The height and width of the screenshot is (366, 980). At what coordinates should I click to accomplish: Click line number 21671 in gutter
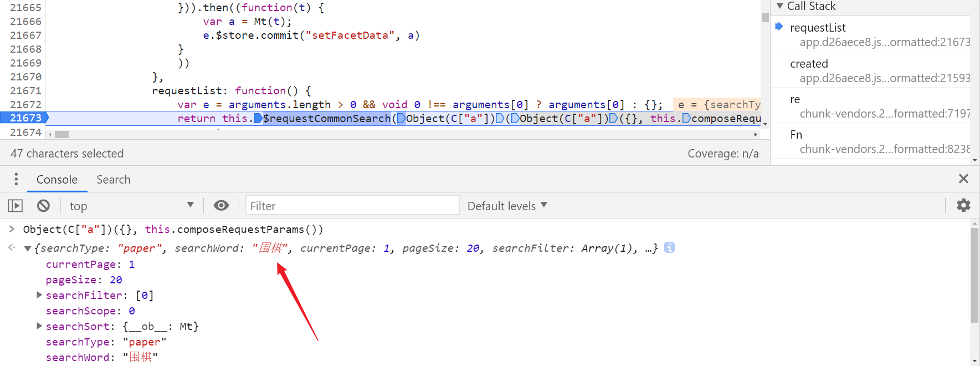25,90
